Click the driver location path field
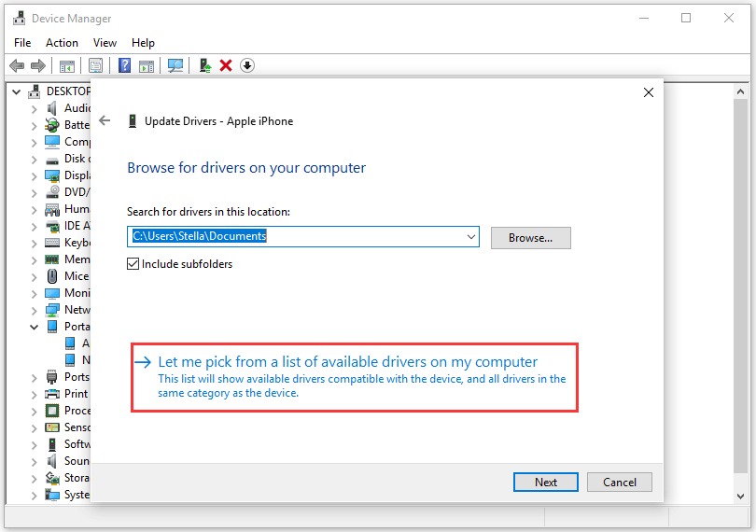The height and width of the screenshot is (532, 756). pyautogui.click(x=299, y=237)
